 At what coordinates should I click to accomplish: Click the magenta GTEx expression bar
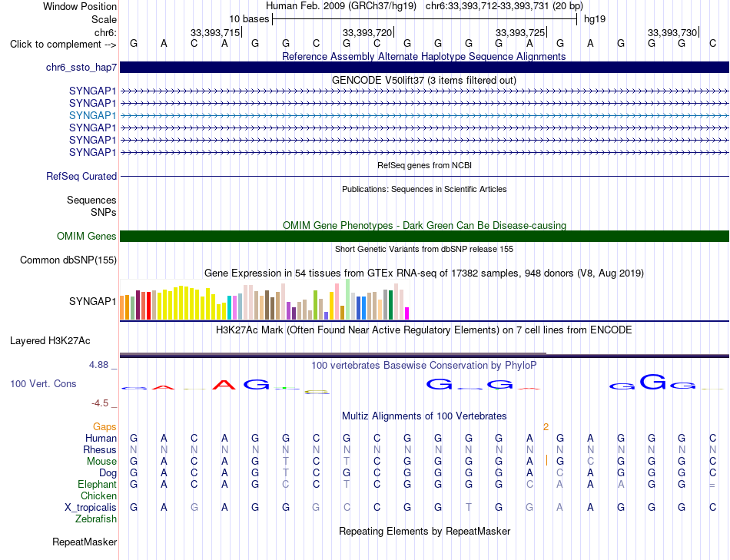407,313
